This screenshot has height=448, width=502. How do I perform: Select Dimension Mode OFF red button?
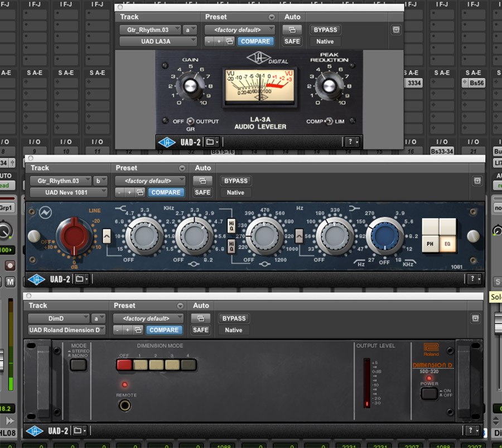coord(124,365)
